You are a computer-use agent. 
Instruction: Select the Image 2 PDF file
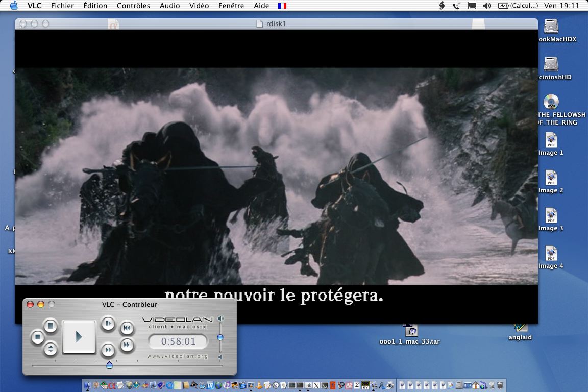(x=551, y=178)
